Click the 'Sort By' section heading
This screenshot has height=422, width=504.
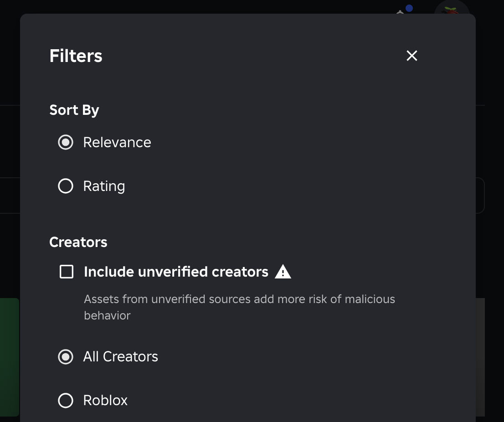coord(74,110)
